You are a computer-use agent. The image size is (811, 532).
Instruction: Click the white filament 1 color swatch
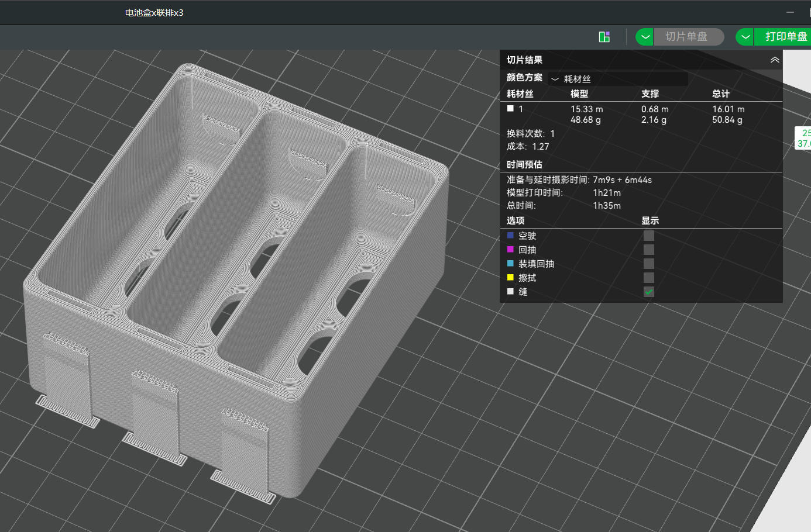tap(510, 109)
